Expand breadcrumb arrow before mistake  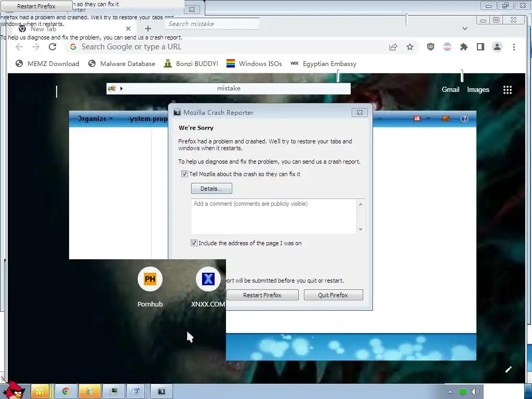point(121,88)
